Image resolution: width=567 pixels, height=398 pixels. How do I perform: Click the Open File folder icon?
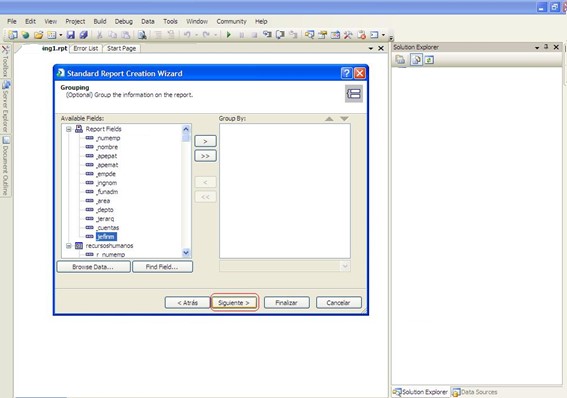(x=38, y=35)
